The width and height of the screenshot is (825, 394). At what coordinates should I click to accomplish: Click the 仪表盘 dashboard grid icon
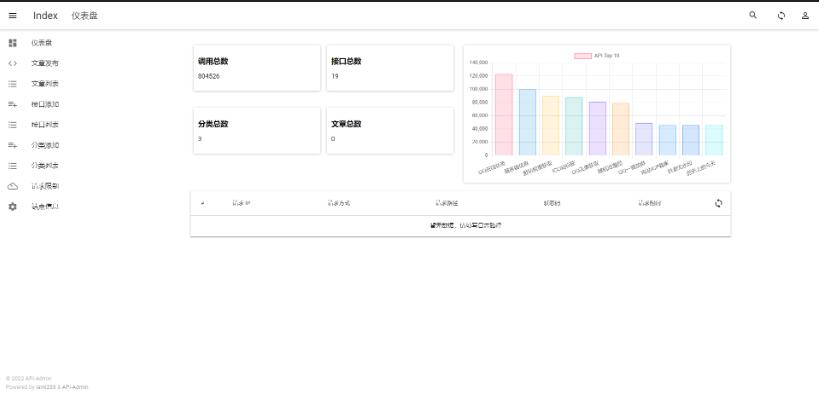click(13, 43)
